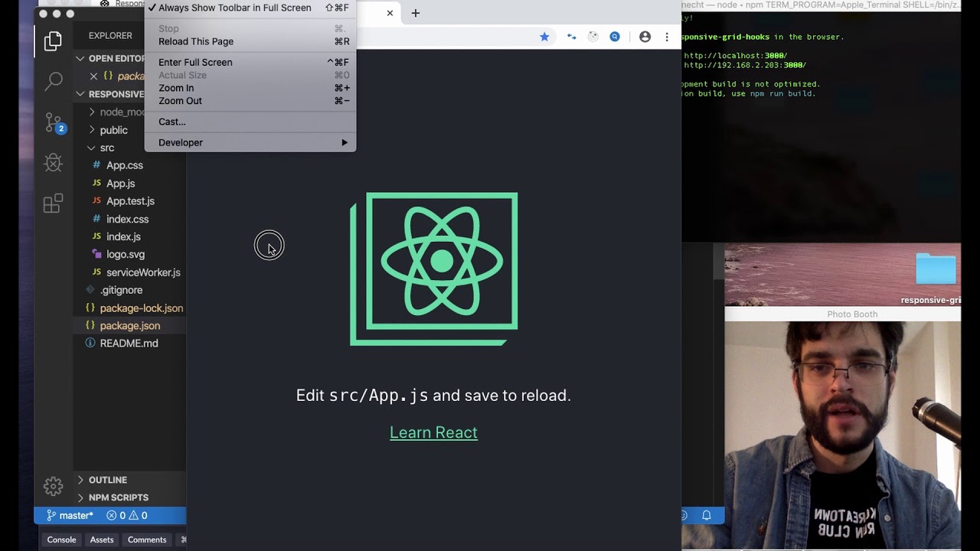Screen dimensions: 980x551
Task: Open App.css in the file tree
Action: (x=124, y=165)
